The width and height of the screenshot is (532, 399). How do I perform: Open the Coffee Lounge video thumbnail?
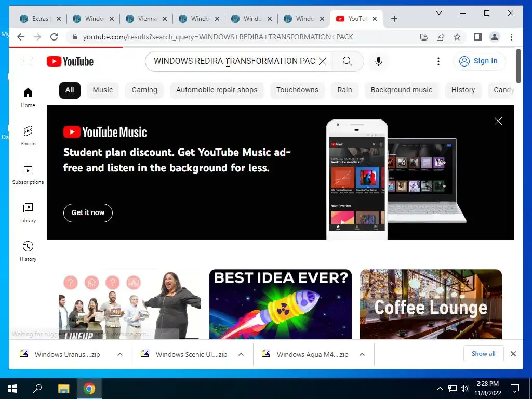pyautogui.click(x=431, y=304)
